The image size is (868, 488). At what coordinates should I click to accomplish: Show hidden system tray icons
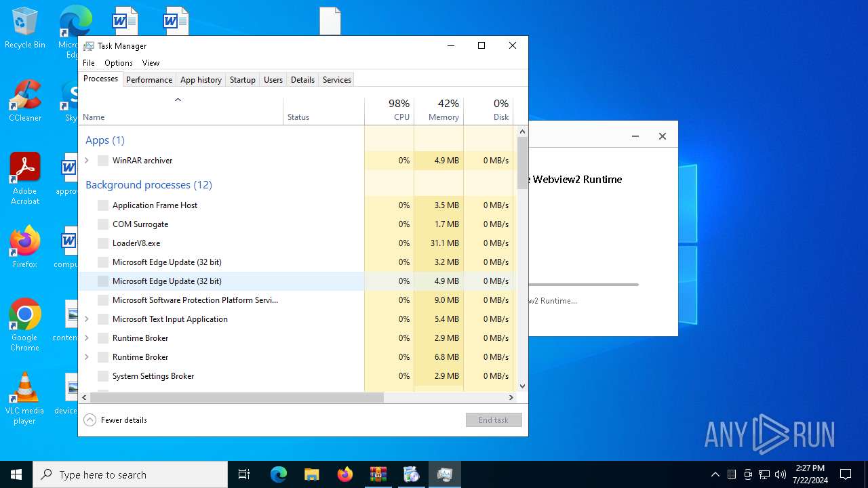[715, 474]
